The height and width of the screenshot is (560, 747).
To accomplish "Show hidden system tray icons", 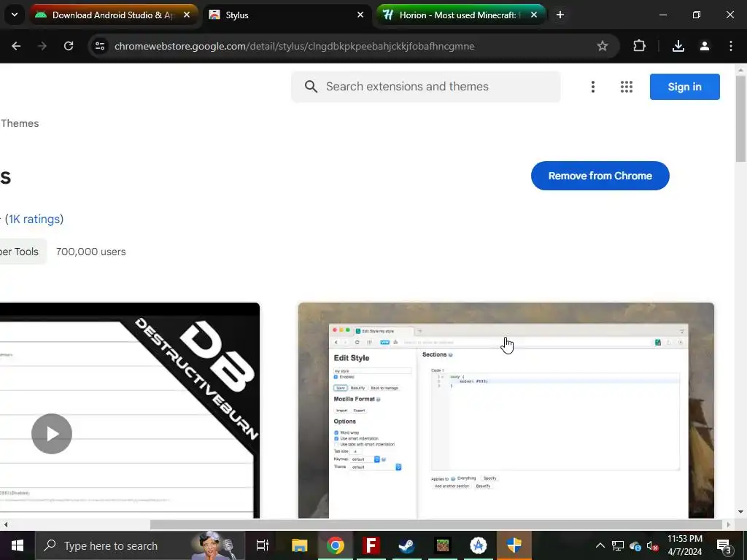I will pyautogui.click(x=600, y=545).
